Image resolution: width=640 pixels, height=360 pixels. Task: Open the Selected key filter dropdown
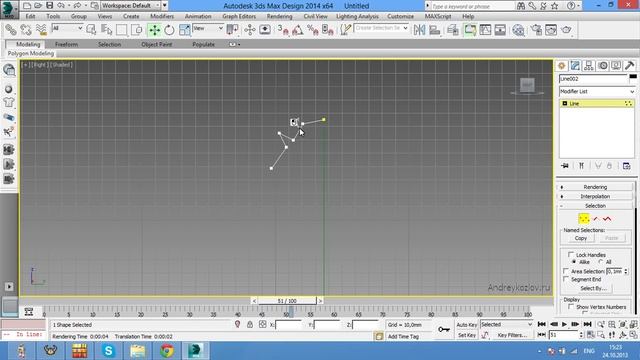506,324
